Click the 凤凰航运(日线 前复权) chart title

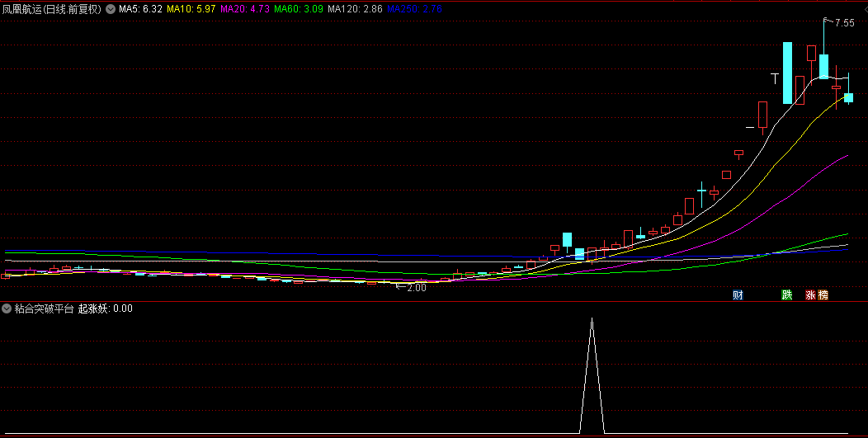[x=52, y=10]
